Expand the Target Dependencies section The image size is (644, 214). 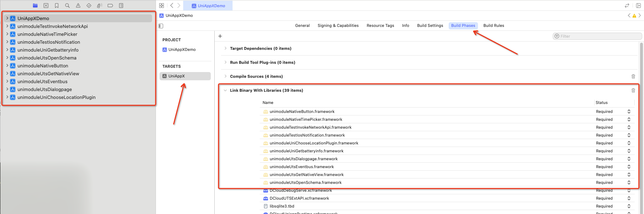click(225, 48)
